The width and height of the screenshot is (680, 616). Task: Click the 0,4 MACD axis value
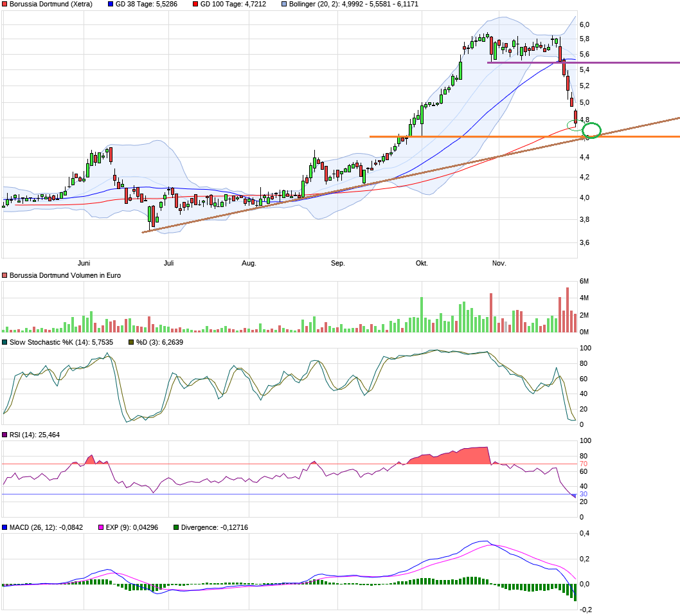click(x=585, y=533)
